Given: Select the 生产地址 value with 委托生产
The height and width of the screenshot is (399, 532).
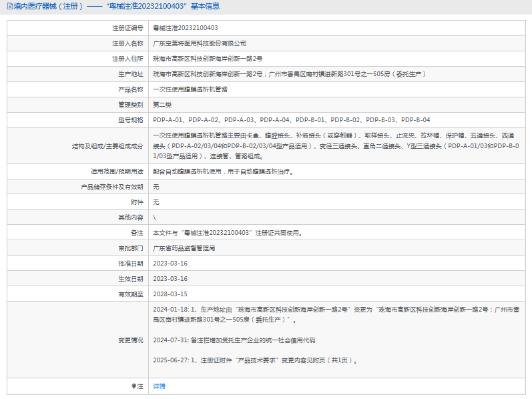Looking at the screenshot, I should tap(290, 74).
